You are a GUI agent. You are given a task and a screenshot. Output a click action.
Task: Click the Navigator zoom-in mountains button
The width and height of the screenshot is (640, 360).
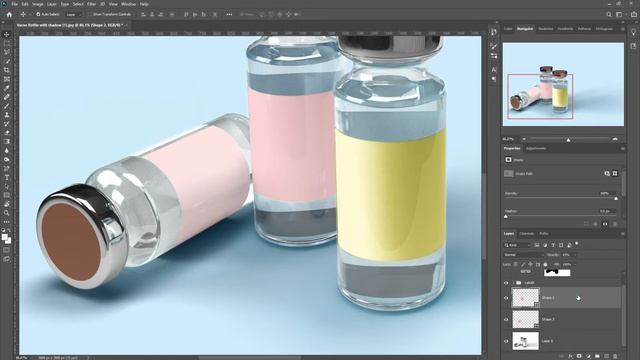click(615, 139)
